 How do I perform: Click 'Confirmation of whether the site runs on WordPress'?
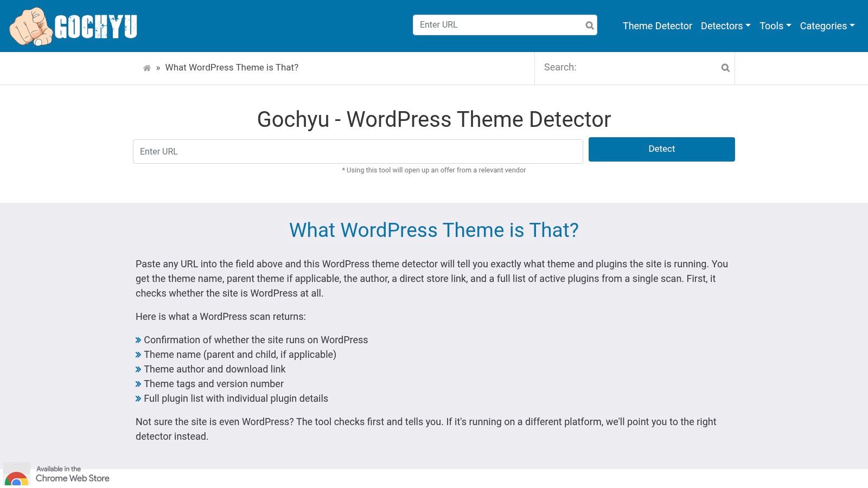tap(256, 340)
